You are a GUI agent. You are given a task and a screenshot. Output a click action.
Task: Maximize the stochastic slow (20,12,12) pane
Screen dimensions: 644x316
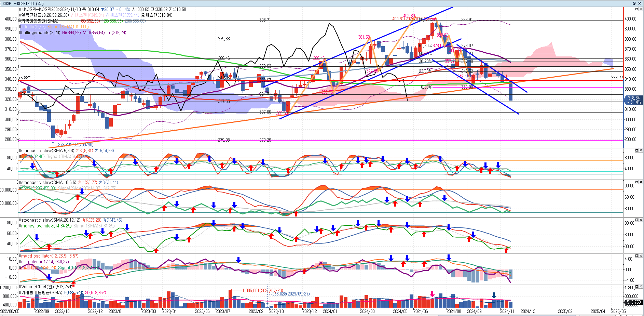tap(636, 220)
